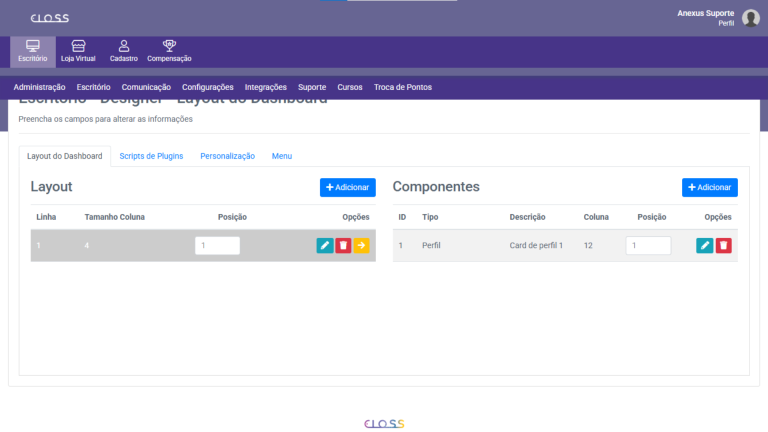This screenshot has width=768, height=432.
Task: Delete the Perfil component trash icon
Action: pyautogui.click(x=723, y=245)
